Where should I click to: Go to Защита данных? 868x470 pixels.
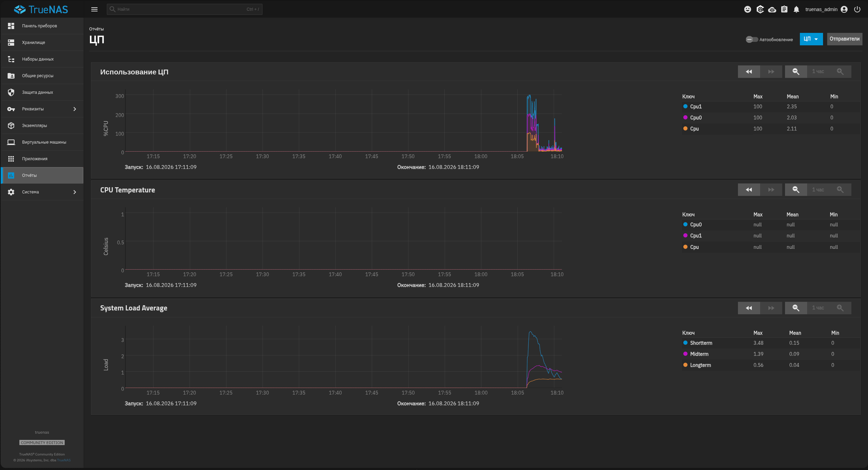(x=42, y=92)
